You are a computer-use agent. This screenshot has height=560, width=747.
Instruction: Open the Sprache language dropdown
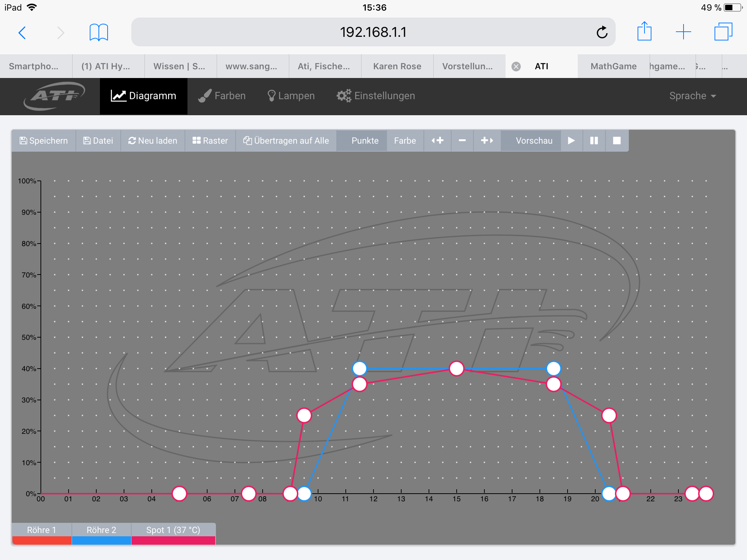coord(692,96)
